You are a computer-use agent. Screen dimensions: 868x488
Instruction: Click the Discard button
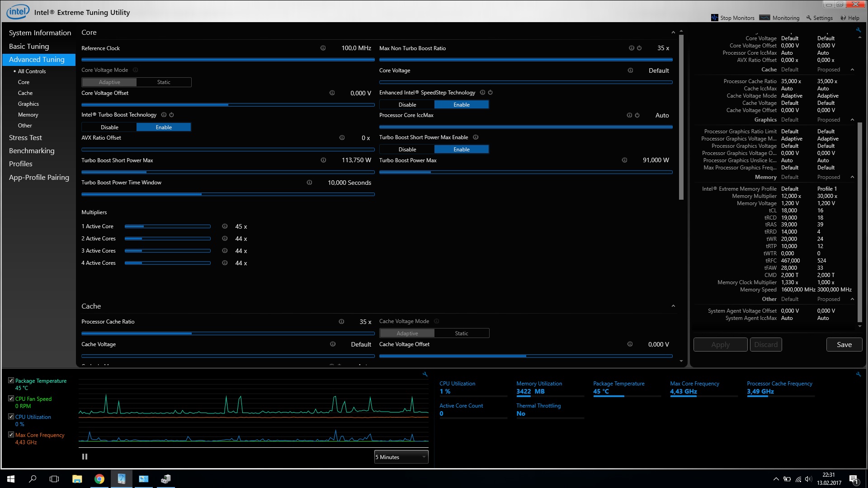[x=766, y=344]
